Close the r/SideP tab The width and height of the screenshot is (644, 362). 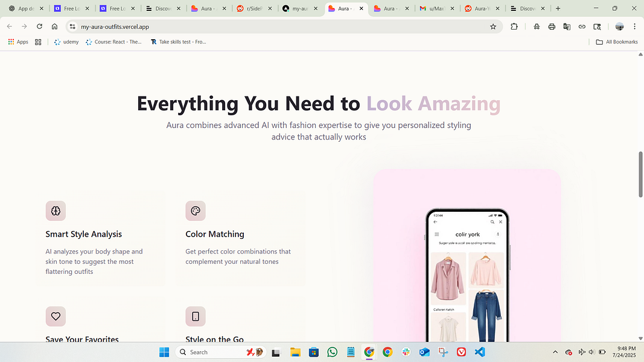point(270,8)
